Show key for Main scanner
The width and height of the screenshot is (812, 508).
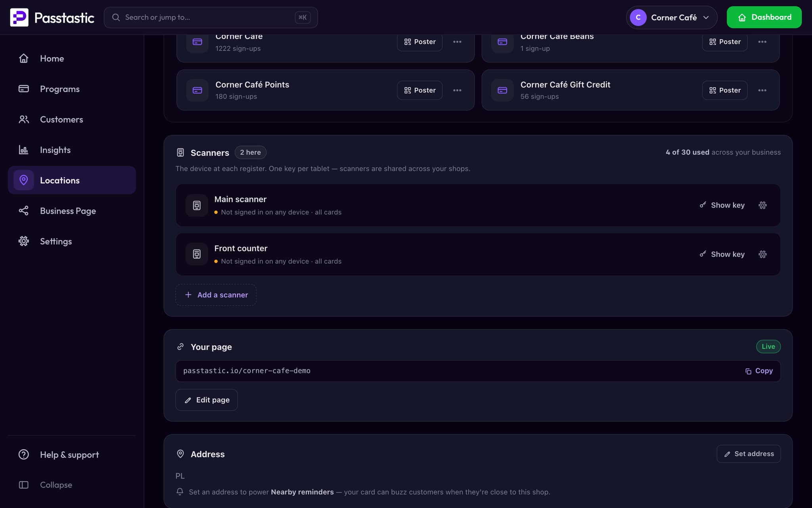coord(722,205)
